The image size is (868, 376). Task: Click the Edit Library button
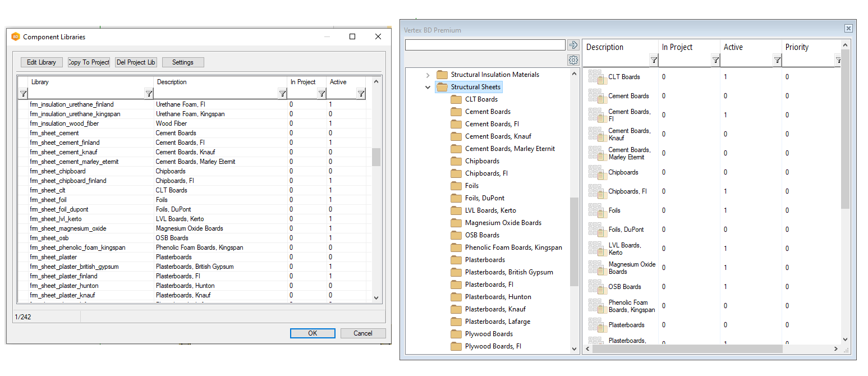[x=42, y=62]
